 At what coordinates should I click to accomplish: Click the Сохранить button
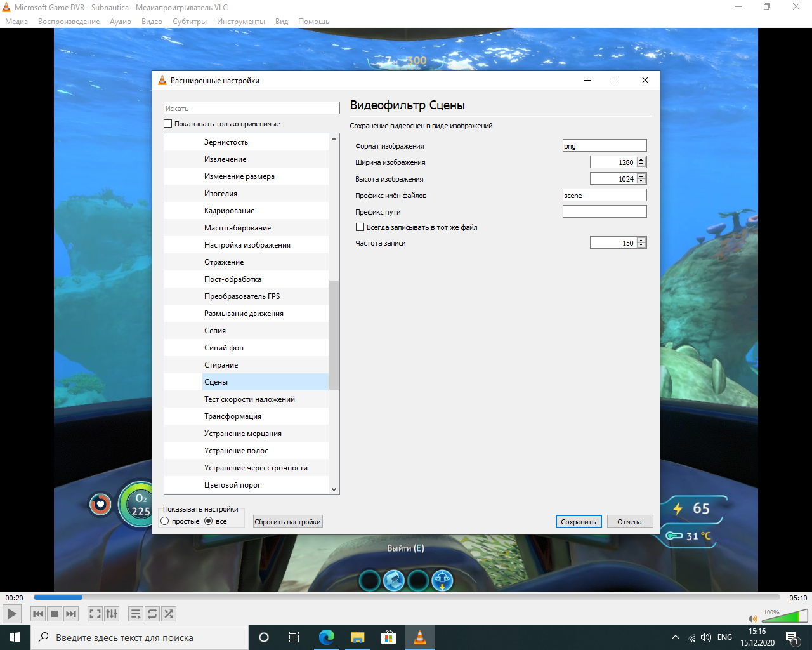[579, 522]
